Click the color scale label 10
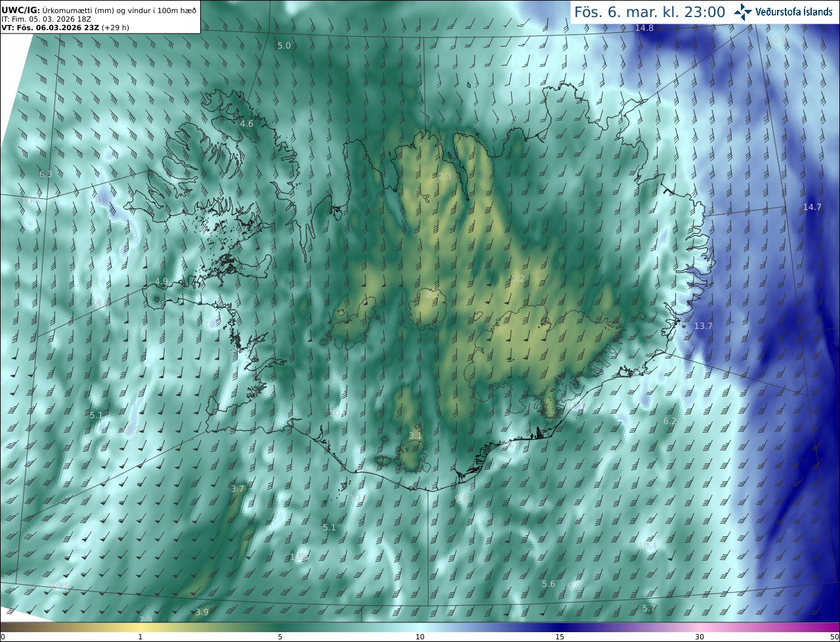840x642 pixels. pyautogui.click(x=420, y=637)
